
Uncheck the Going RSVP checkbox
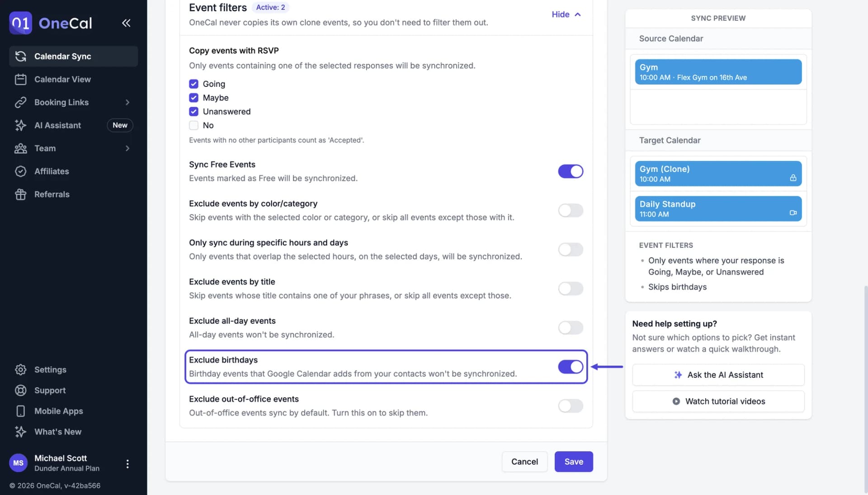tap(193, 84)
